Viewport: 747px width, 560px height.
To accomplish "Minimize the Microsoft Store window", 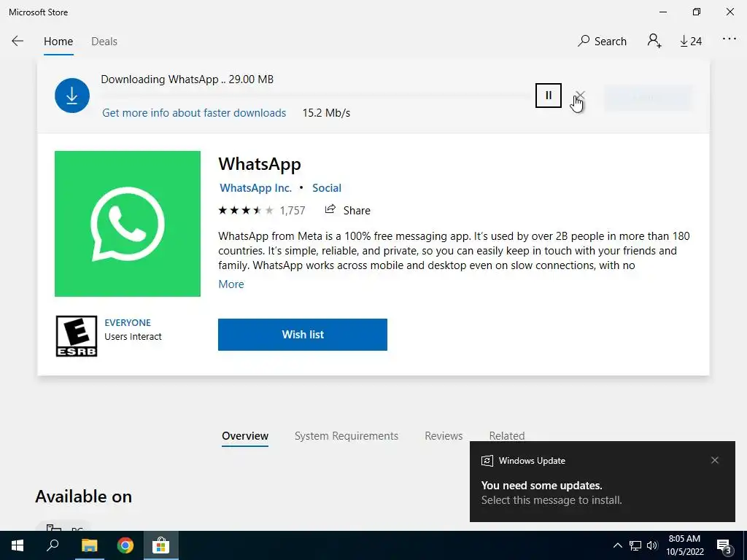I will point(663,12).
